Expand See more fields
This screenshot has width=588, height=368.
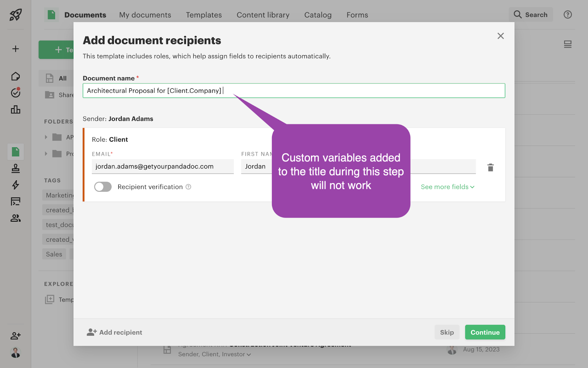coord(447,187)
